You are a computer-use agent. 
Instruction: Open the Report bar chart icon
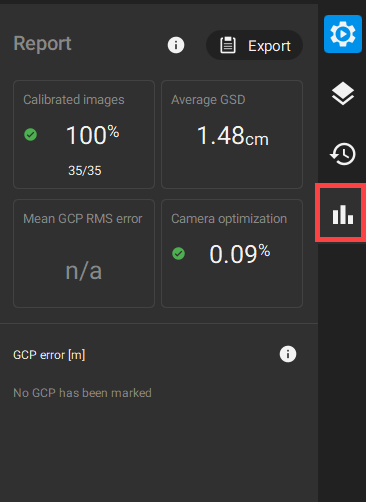342,214
